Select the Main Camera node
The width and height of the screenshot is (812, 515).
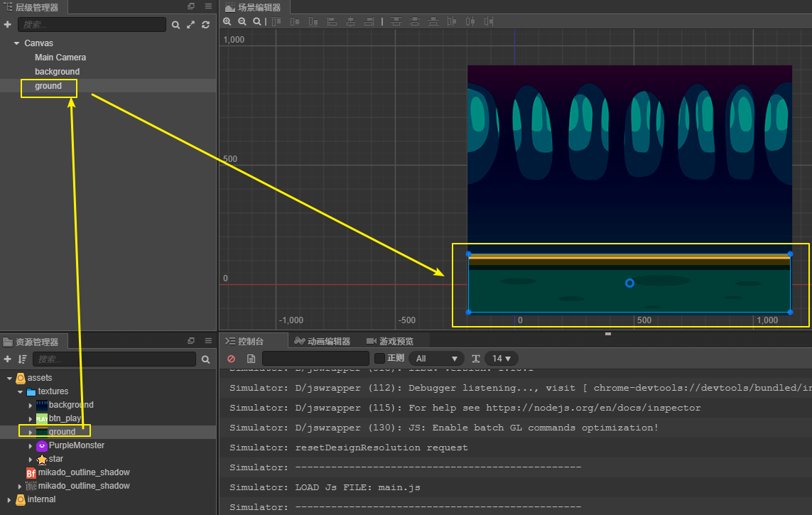tap(60, 58)
